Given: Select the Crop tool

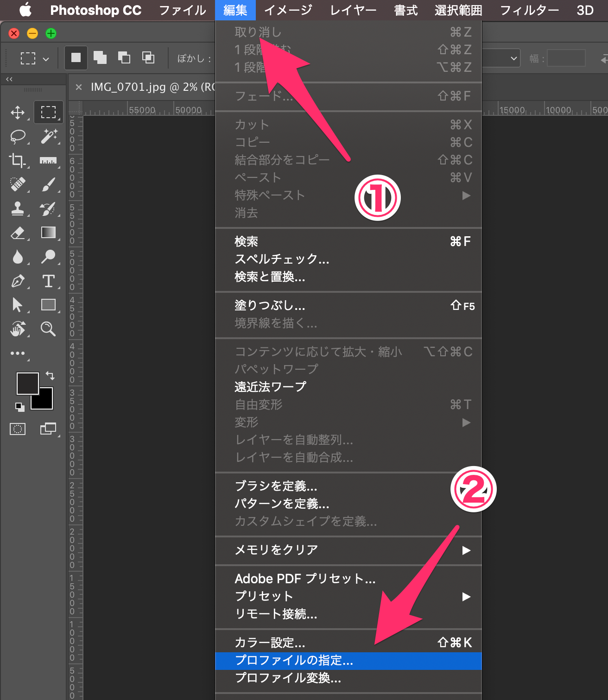Looking at the screenshot, I should point(18,160).
